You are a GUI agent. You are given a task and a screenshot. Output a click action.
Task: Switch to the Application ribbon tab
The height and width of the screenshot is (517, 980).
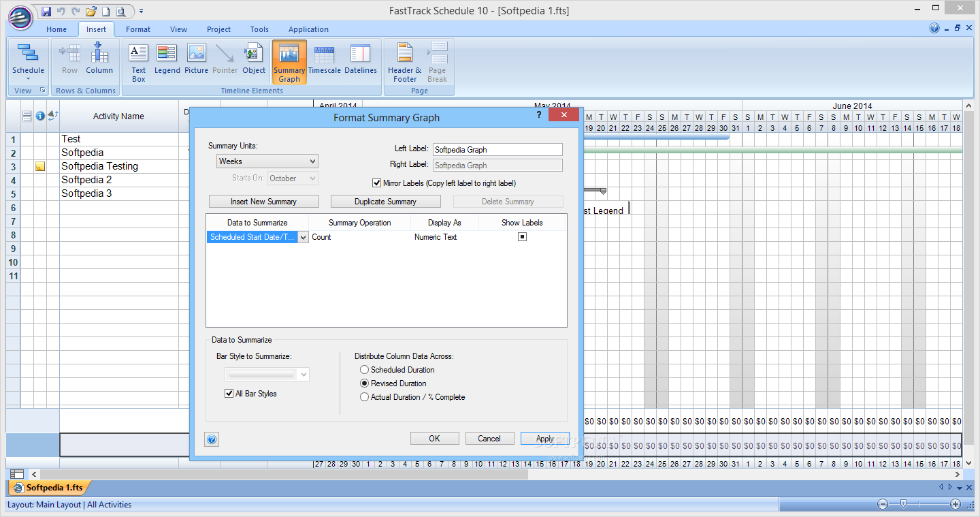pyautogui.click(x=308, y=29)
